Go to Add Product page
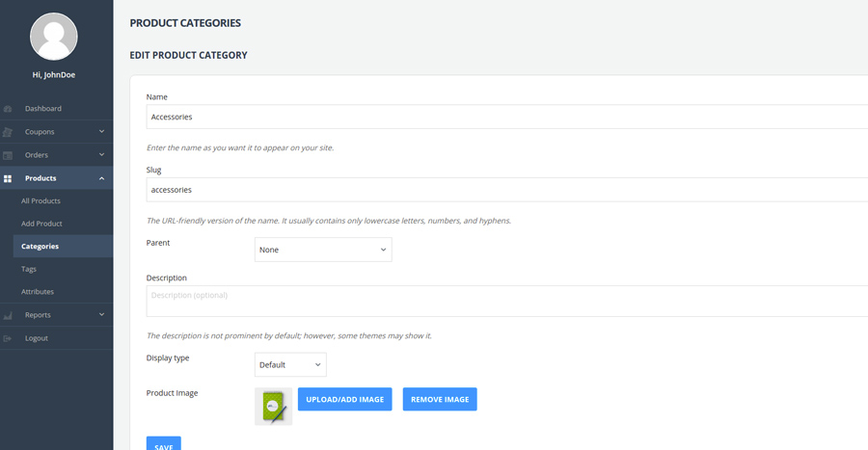 click(x=41, y=224)
